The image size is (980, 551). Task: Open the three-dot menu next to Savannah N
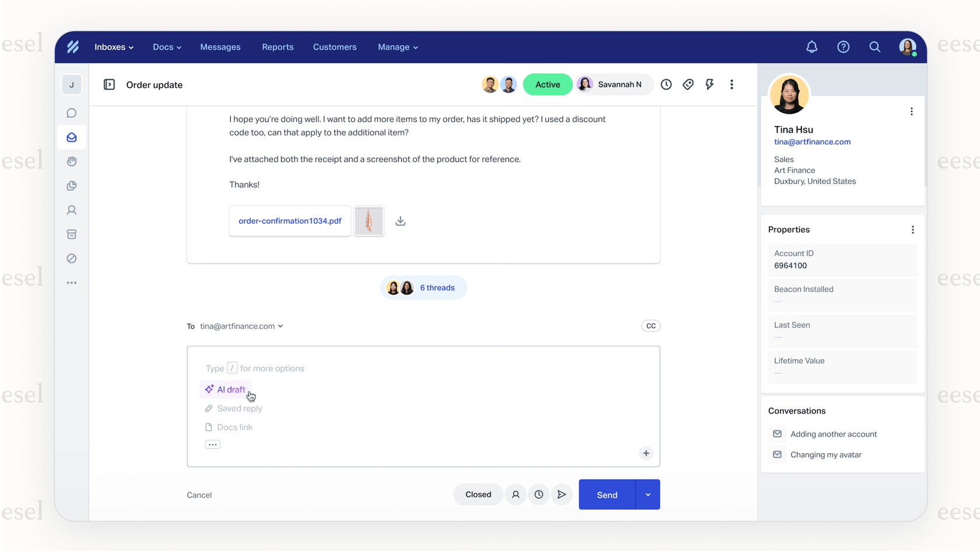(731, 84)
